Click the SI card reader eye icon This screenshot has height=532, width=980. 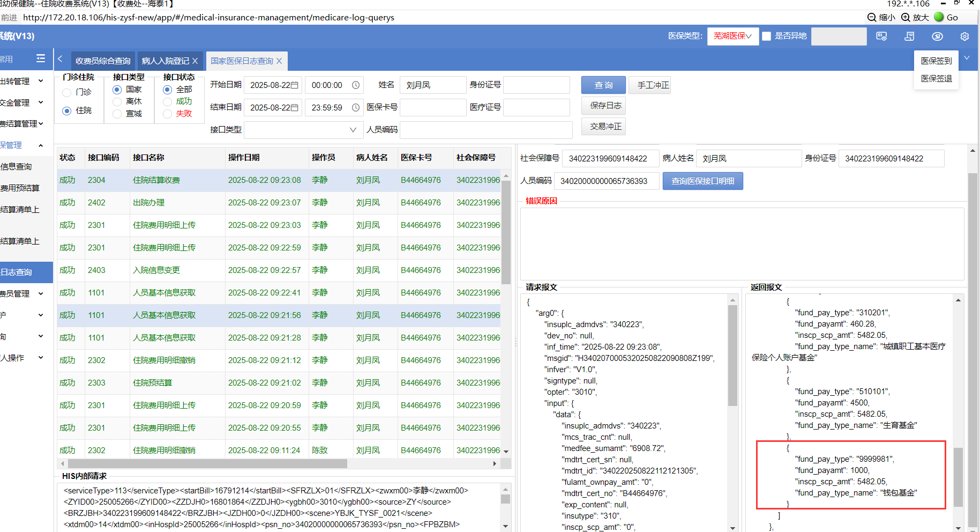point(881,36)
